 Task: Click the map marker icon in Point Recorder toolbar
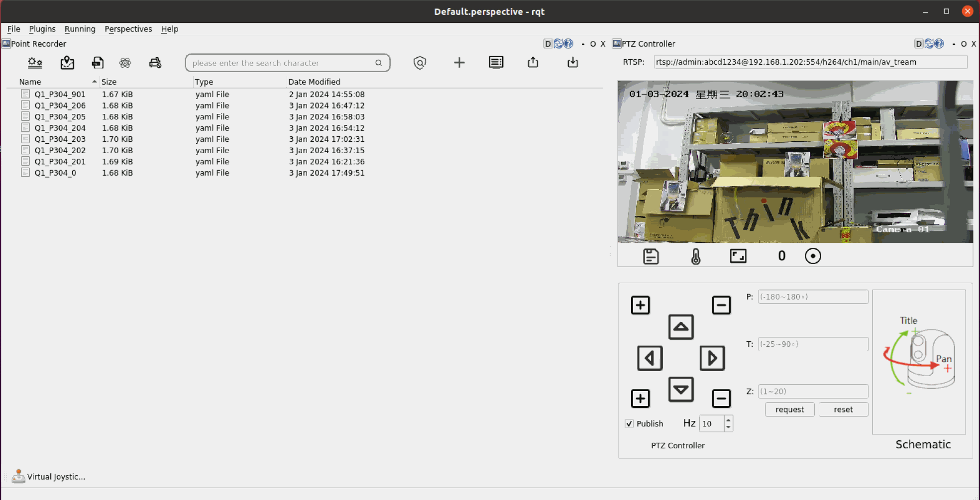click(67, 63)
